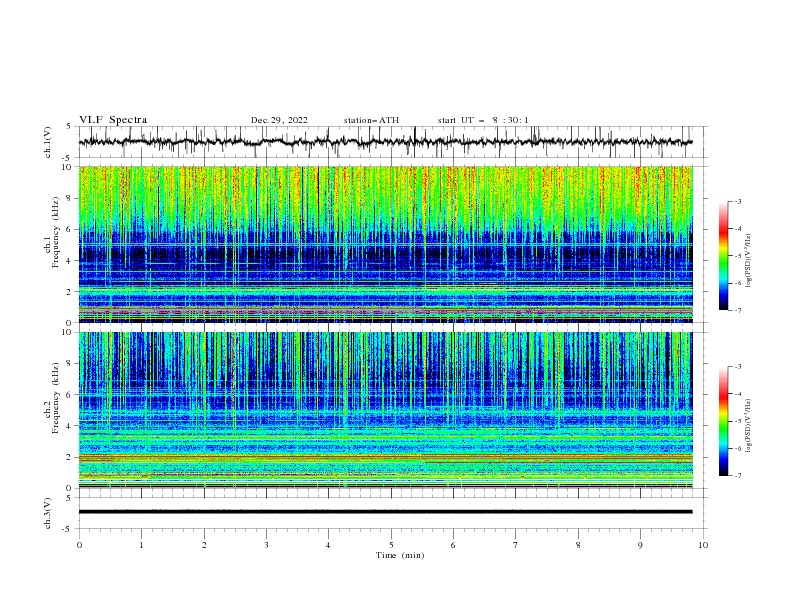
Task: Click inside the ch.1 frequency spectrogram
Action: pyautogui.click(x=385, y=244)
